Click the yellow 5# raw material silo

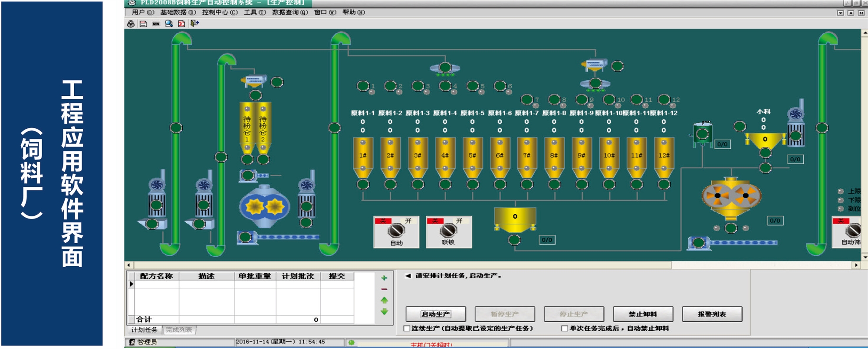(472, 156)
